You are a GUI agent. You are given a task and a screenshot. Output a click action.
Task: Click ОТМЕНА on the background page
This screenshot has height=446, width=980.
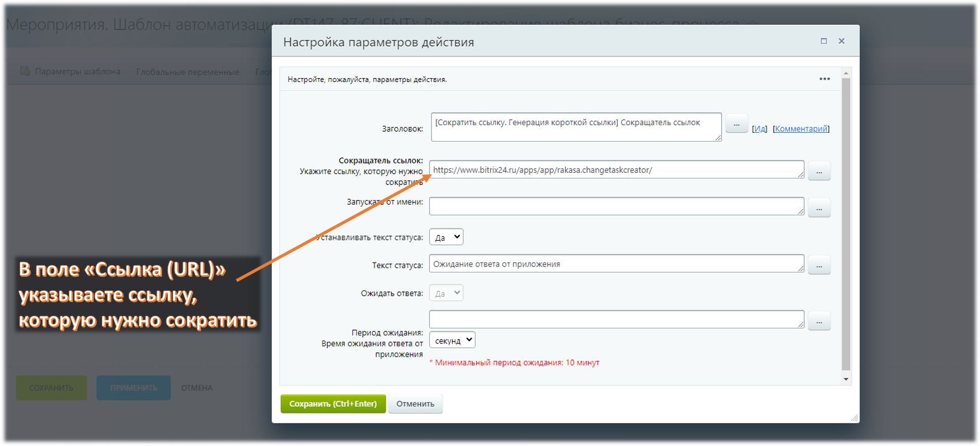click(x=197, y=388)
